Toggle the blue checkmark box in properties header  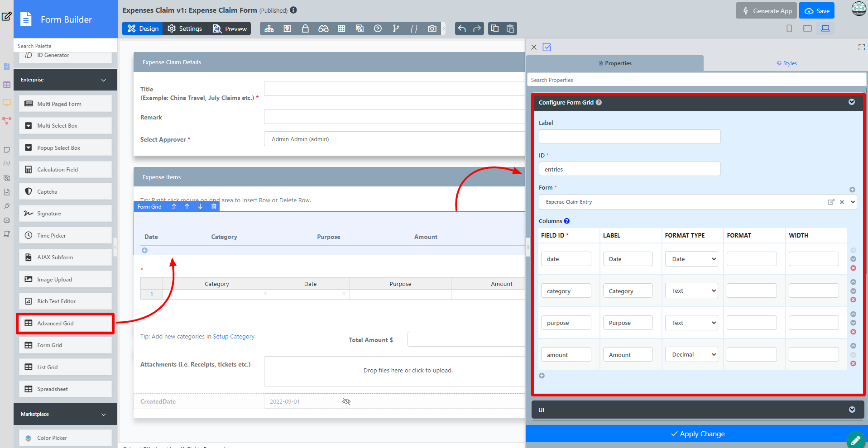click(x=547, y=47)
